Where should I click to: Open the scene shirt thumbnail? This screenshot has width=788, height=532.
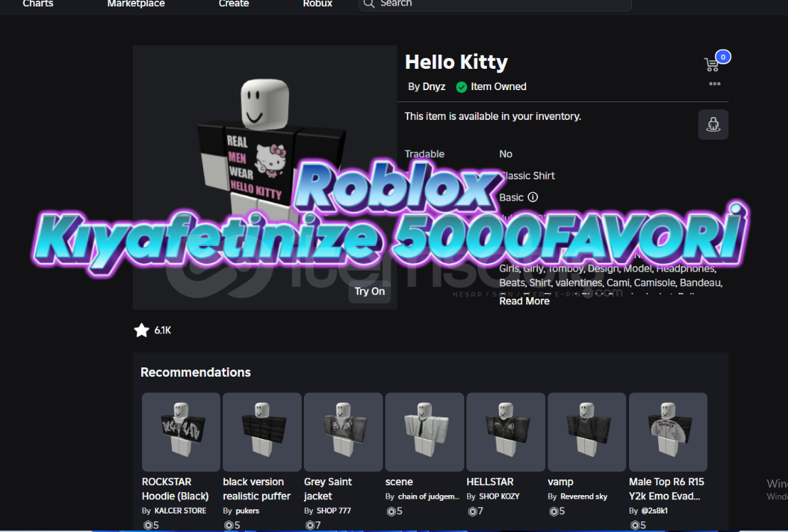424,432
